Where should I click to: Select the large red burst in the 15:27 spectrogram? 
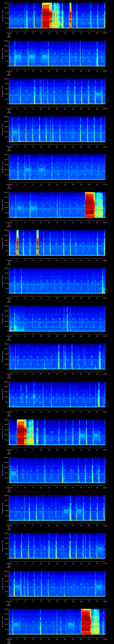click(x=90, y=205)
